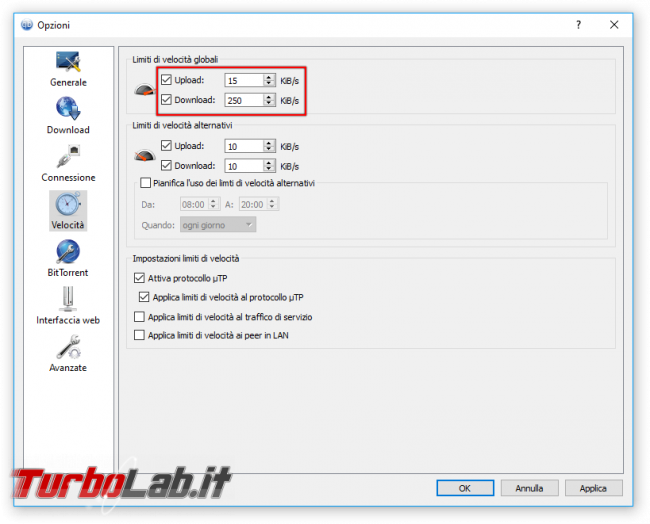Image resolution: width=650 pixels, height=524 pixels.
Task: Close the Opzioni dialog window
Action: coord(614,25)
